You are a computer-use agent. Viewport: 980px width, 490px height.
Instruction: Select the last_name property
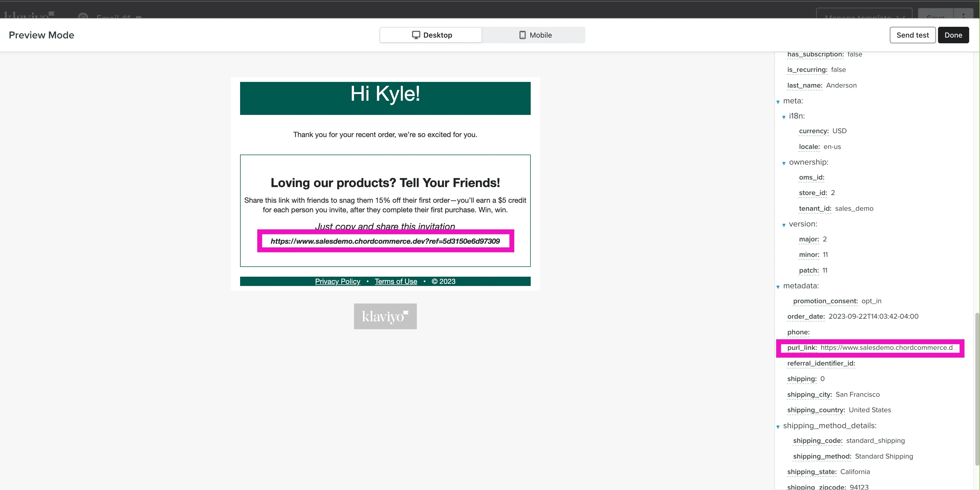click(805, 85)
